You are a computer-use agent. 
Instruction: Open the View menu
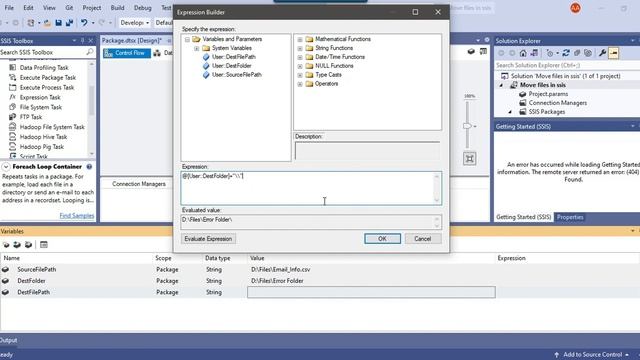point(49,8)
